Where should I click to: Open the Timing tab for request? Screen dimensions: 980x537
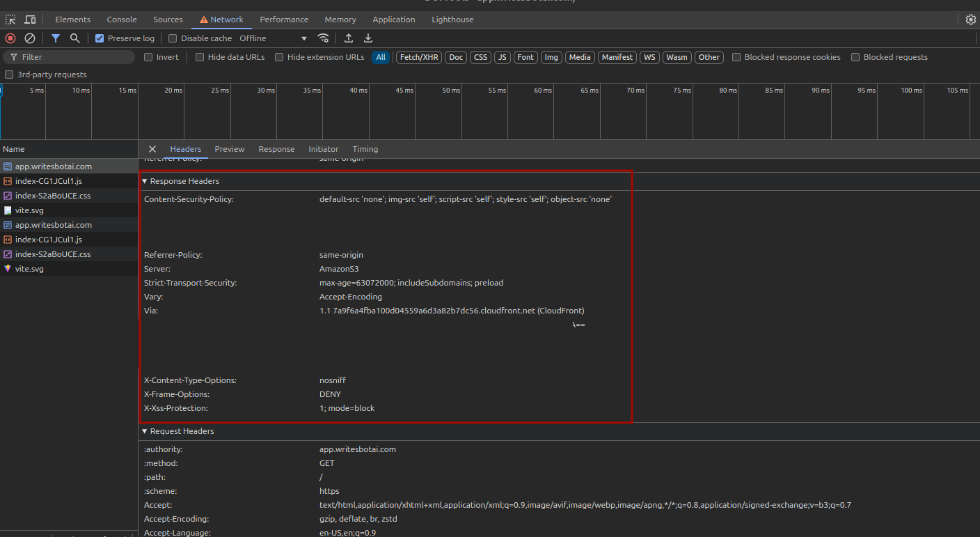[365, 149]
